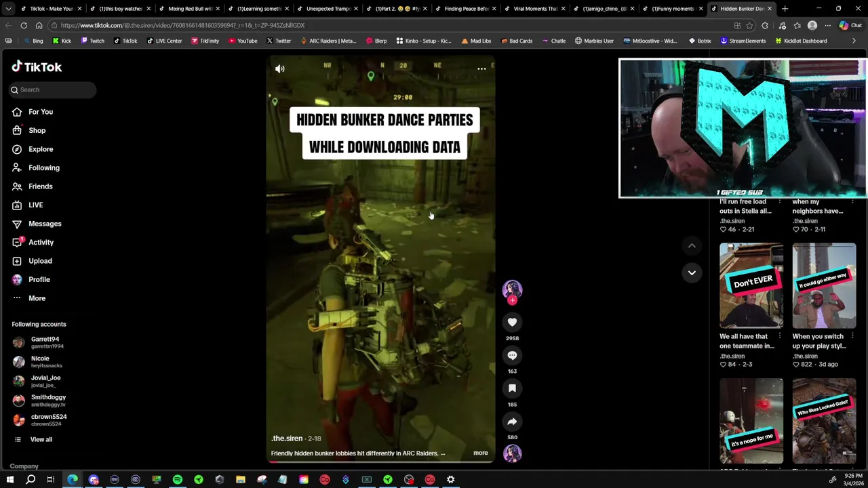Mute the video with the speaker icon
The image size is (868, 488).
pyautogui.click(x=280, y=68)
